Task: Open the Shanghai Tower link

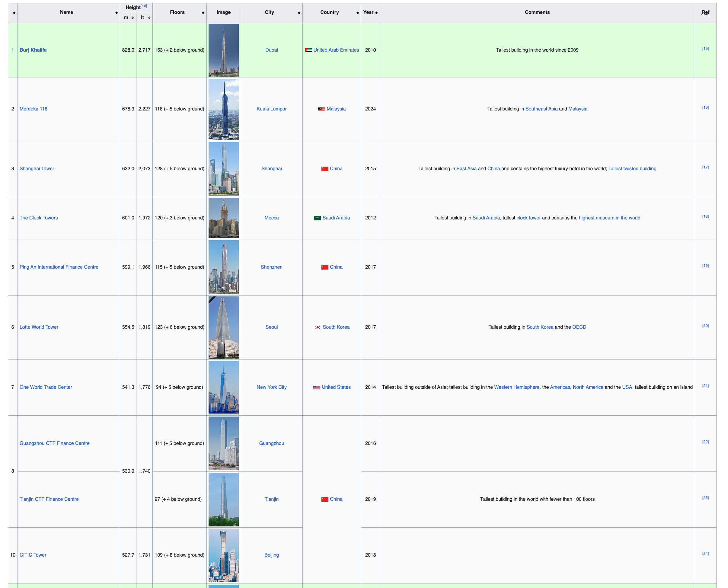Action: pyautogui.click(x=37, y=169)
